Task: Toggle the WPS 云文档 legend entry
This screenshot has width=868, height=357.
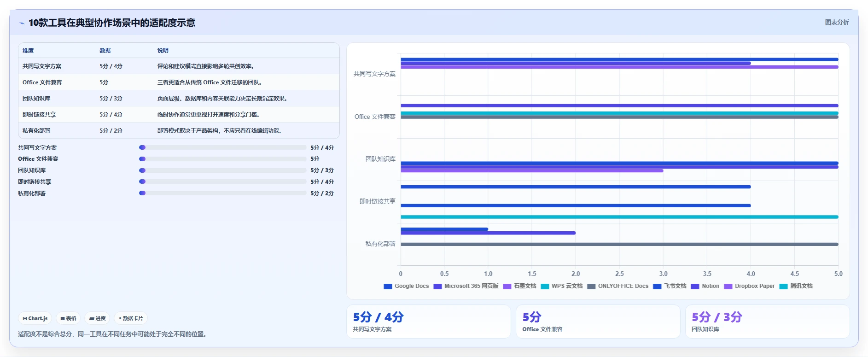Action: [x=562, y=286]
